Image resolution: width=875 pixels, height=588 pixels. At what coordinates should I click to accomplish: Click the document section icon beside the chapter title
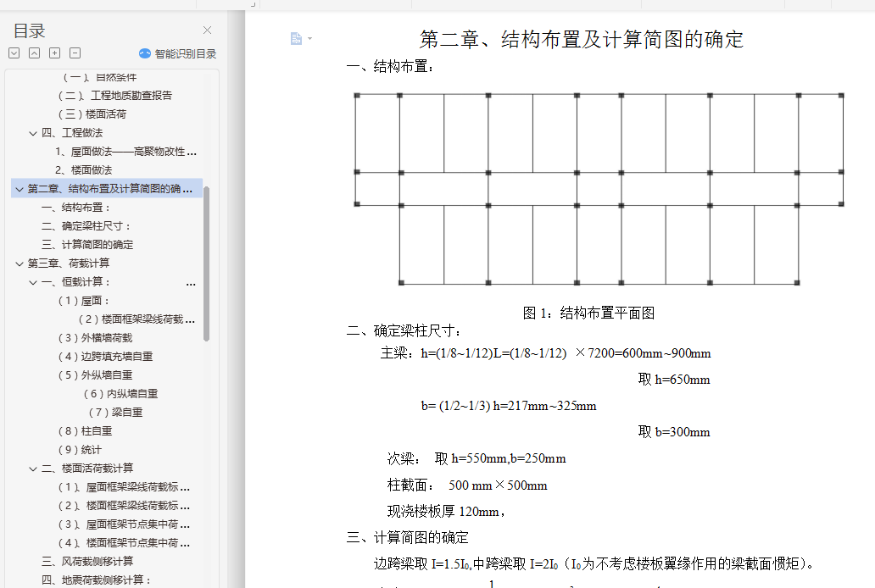pos(296,38)
